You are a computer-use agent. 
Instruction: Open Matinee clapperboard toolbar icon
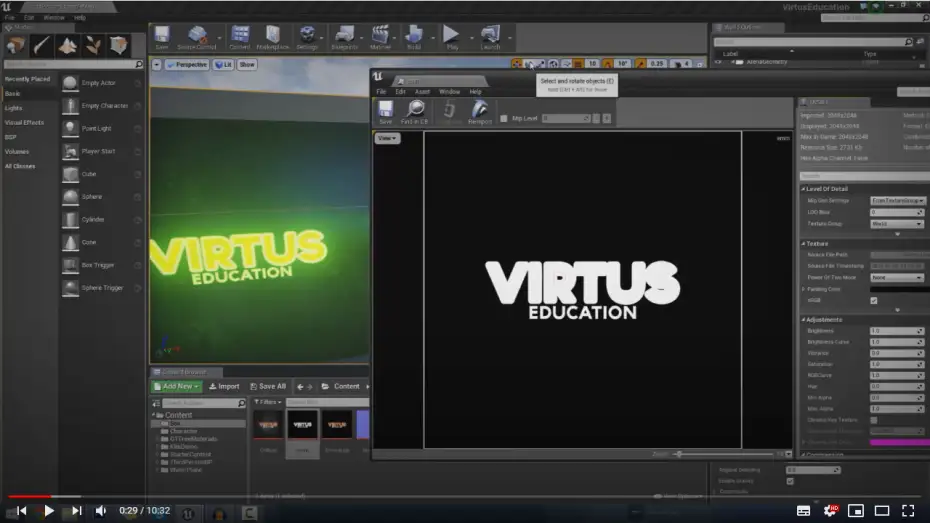pyautogui.click(x=380, y=36)
